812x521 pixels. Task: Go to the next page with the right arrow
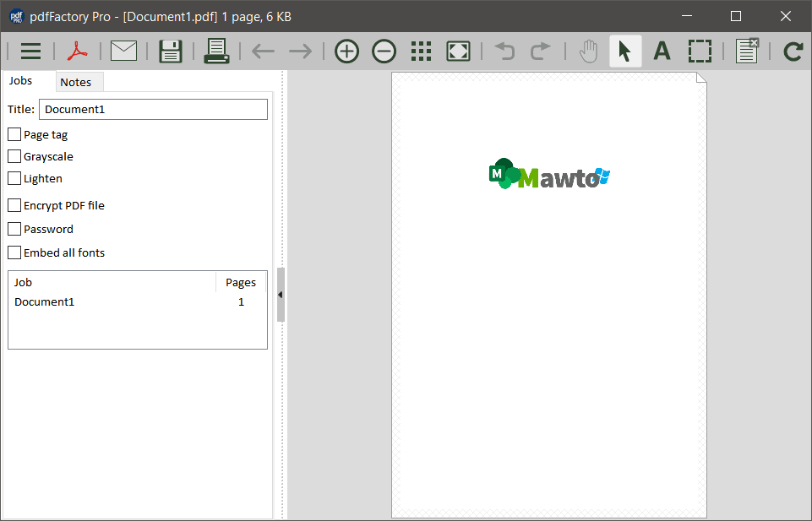tap(300, 52)
